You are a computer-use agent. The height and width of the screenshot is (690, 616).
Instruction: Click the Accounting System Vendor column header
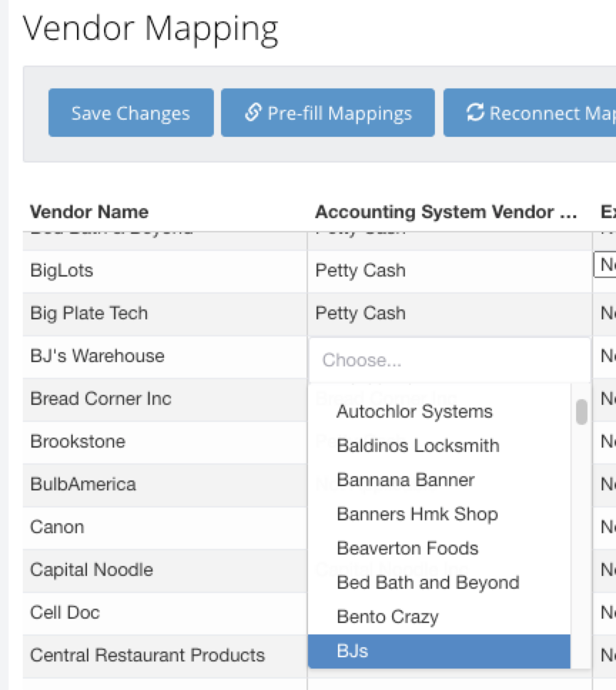click(x=446, y=212)
